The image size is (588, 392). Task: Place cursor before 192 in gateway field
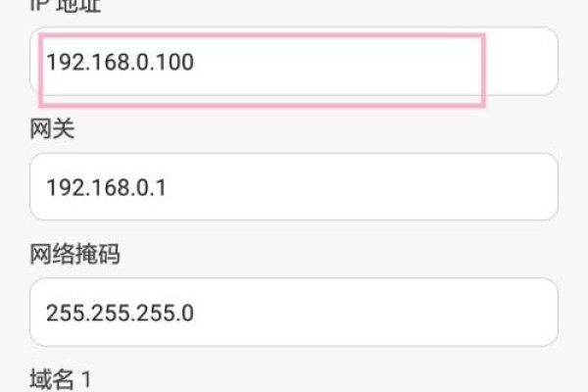45,187
